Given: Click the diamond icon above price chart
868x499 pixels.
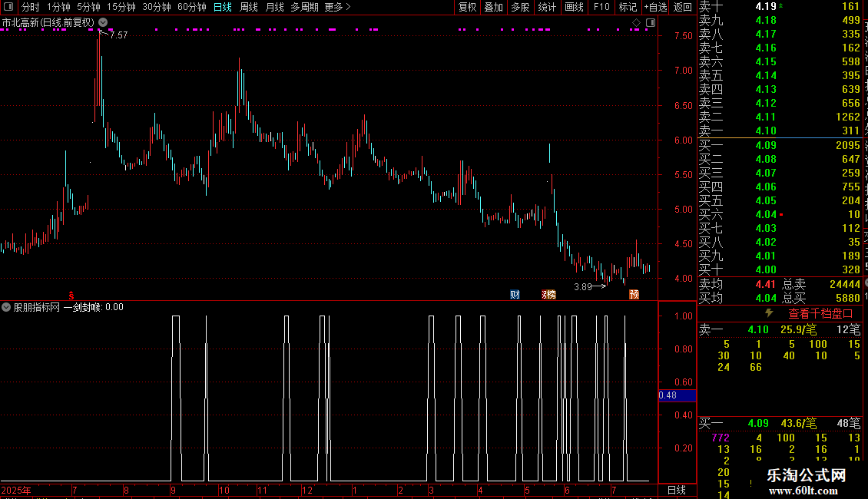Looking at the screenshot, I should (636, 23).
